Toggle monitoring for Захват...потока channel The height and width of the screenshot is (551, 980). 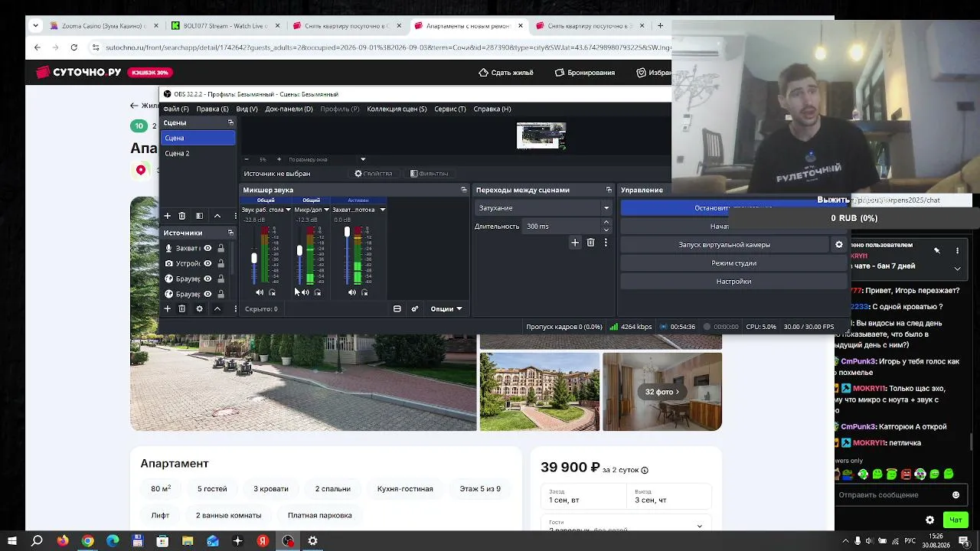[364, 292]
